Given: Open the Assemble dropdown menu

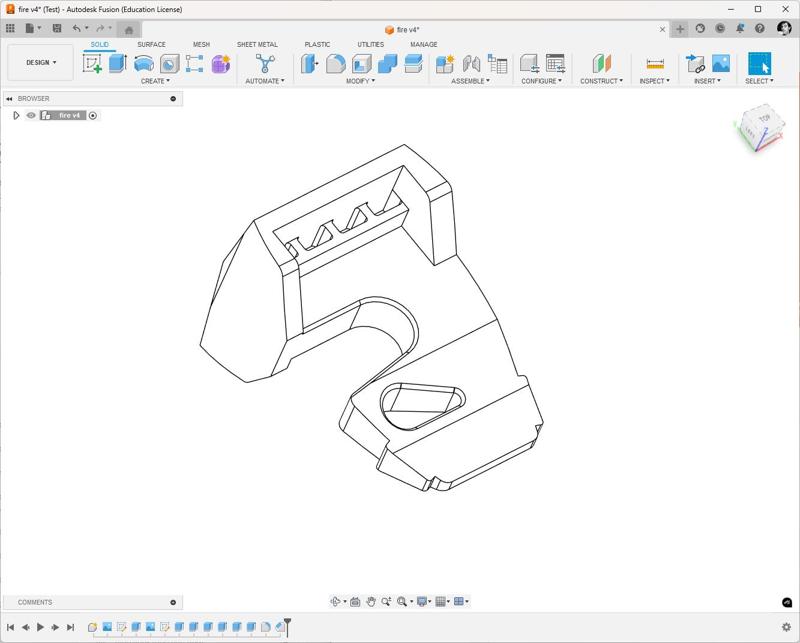Looking at the screenshot, I should click(470, 81).
